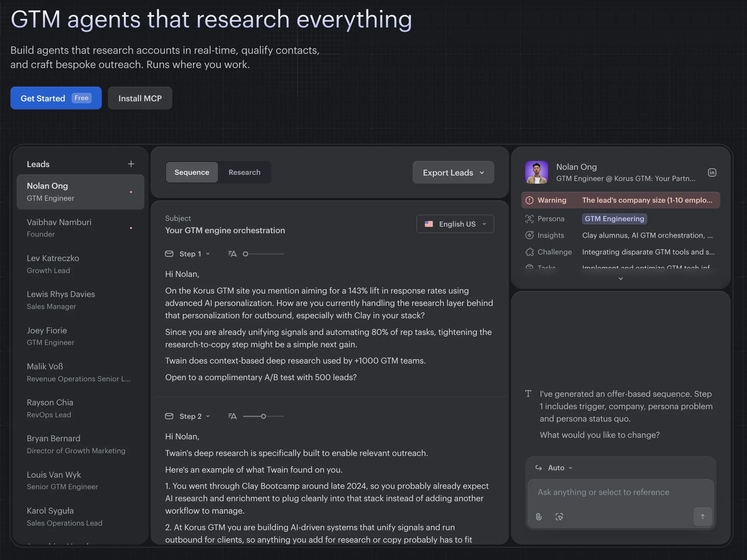The image size is (747, 560).
Task: Click the Persona icon
Action: coord(529,219)
